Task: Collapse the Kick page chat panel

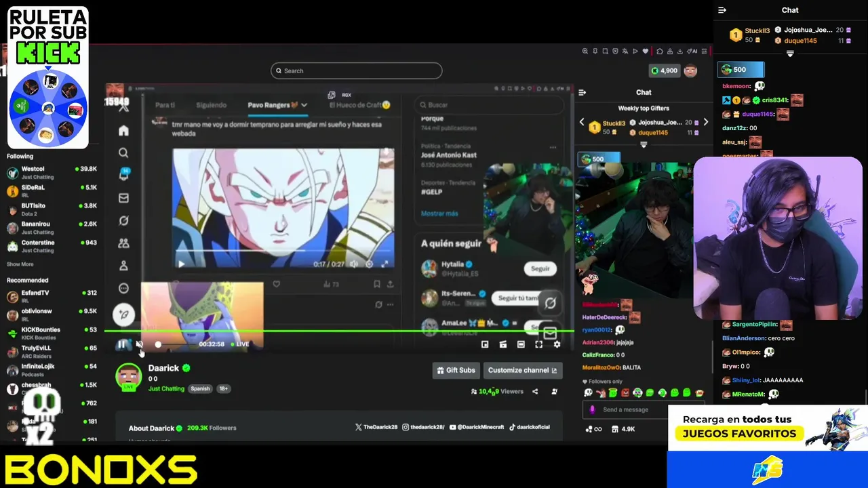Action: [582, 92]
